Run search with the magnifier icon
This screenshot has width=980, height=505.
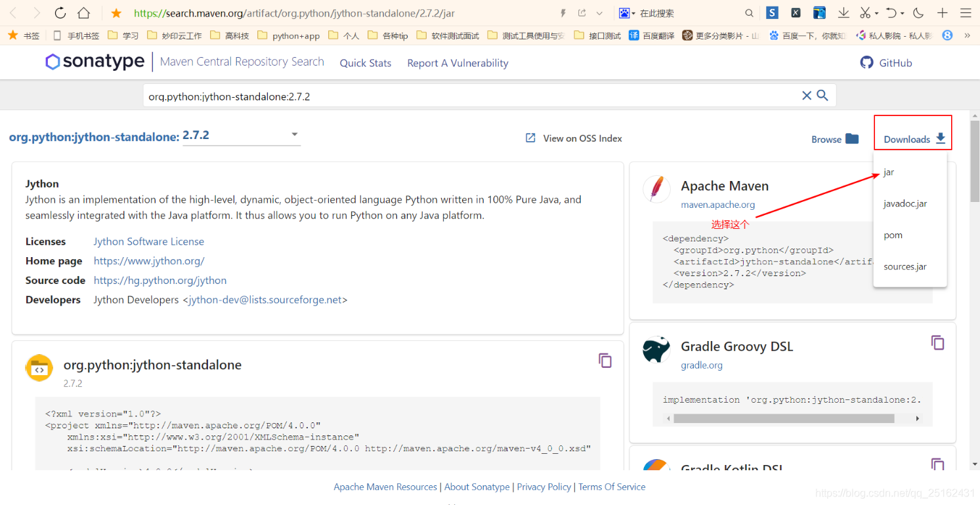[x=822, y=96]
